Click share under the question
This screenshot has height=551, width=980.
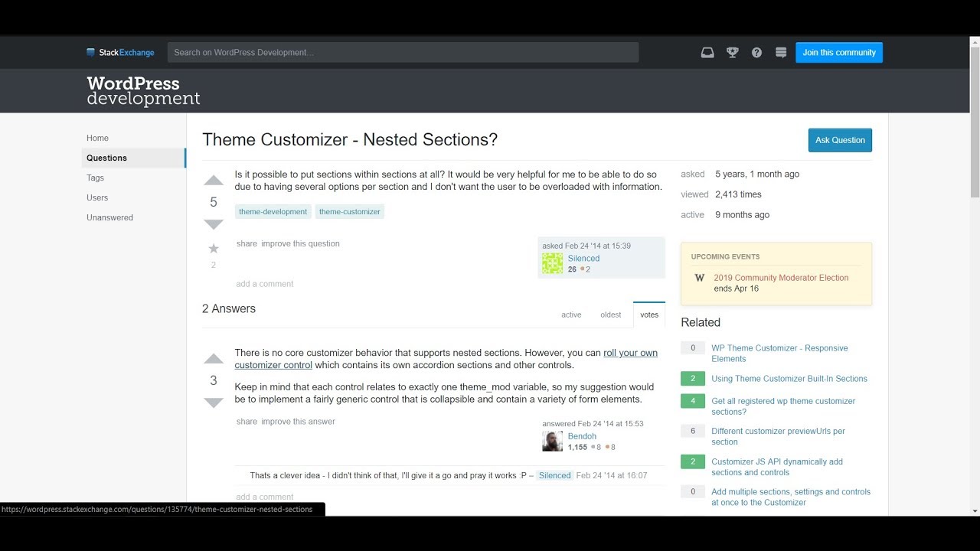[247, 243]
